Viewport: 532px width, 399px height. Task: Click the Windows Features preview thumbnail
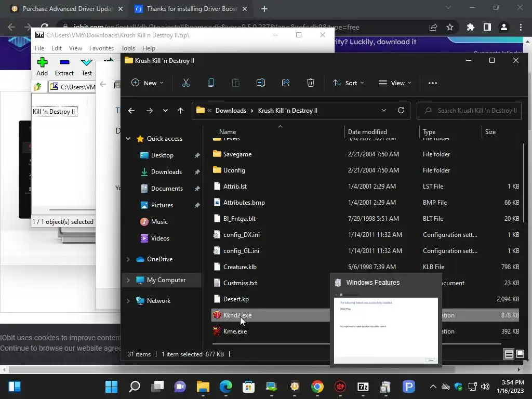(x=386, y=330)
